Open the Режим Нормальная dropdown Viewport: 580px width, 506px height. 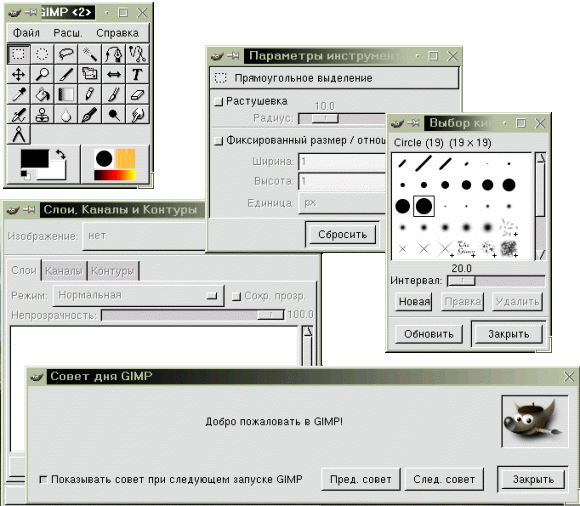(138, 296)
